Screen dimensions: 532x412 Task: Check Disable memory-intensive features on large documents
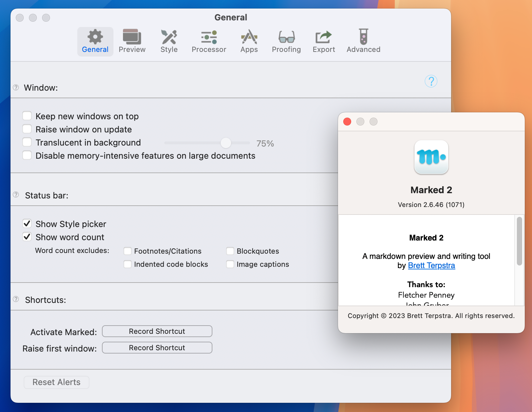click(27, 155)
